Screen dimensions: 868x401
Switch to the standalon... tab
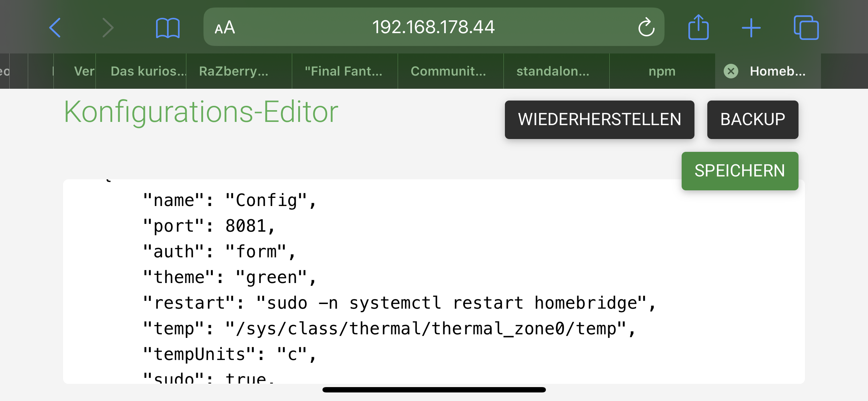[x=553, y=71]
